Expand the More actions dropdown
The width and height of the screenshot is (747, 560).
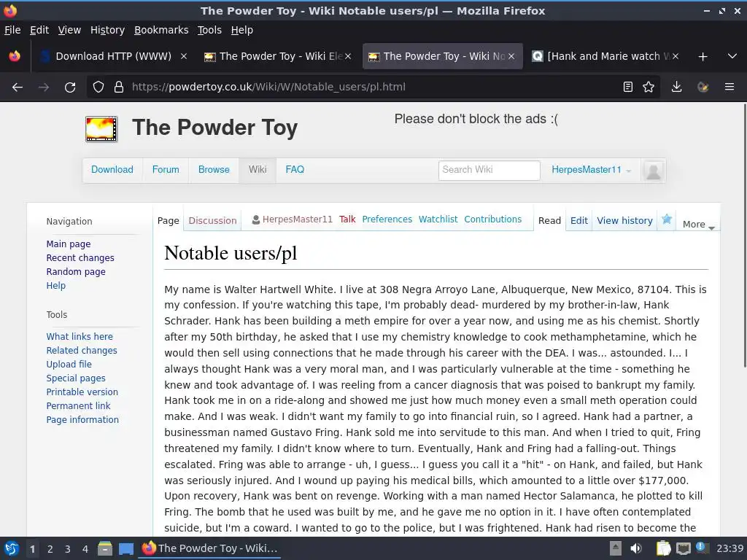pyautogui.click(x=698, y=225)
